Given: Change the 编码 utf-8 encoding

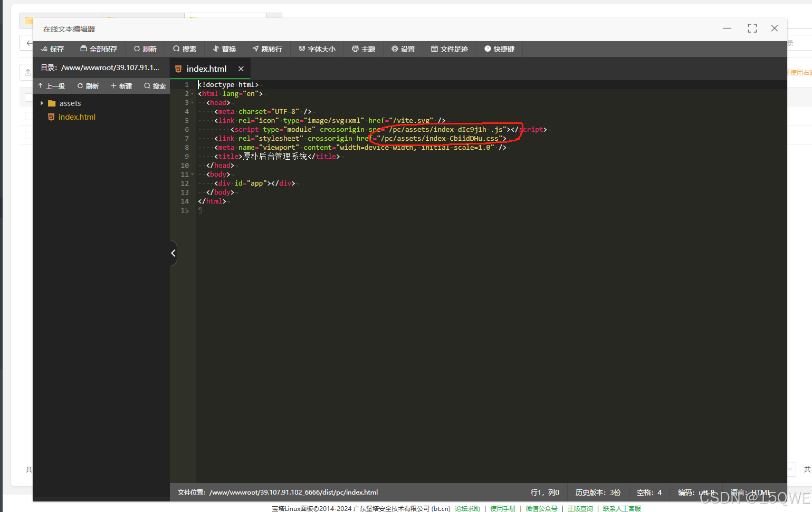Looking at the screenshot, I should [696, 492].
